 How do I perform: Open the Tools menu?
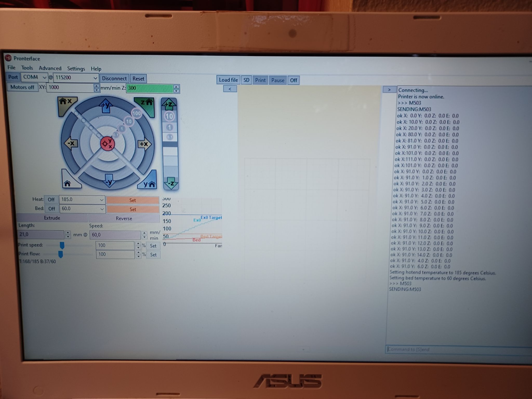click(27, 68)
